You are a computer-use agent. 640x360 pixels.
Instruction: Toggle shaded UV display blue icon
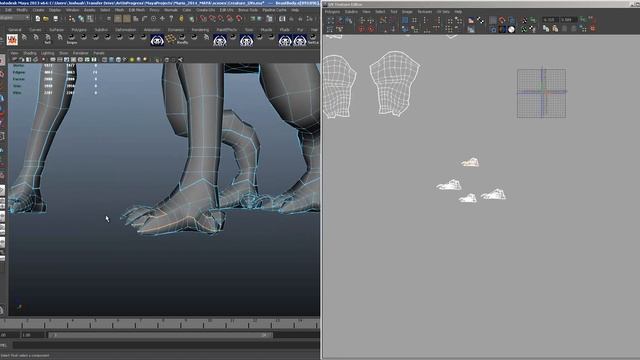click(x=512, y=20)
